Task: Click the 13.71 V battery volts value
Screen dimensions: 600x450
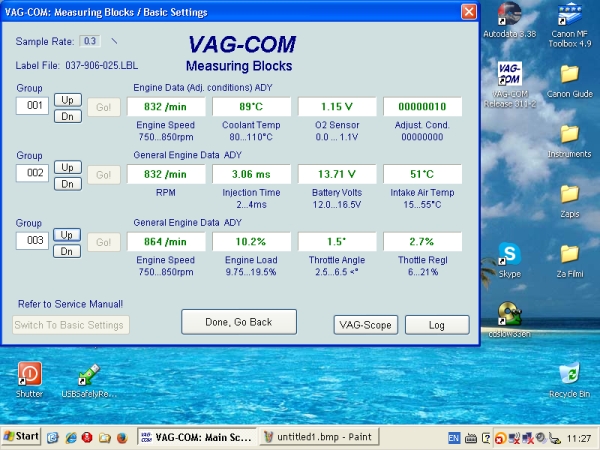Action: pyautogui.click(x=337, y=174)
